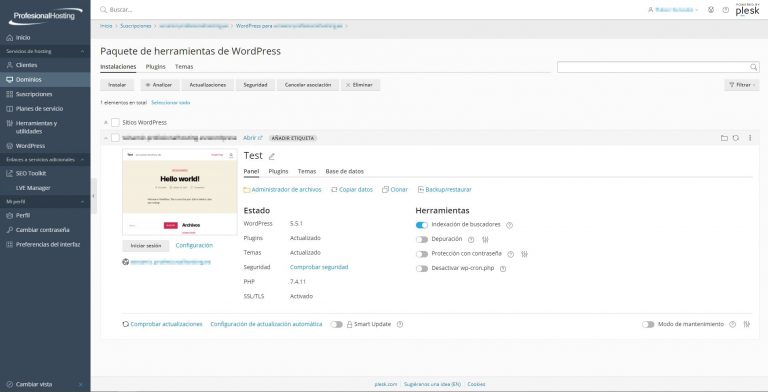Collapse sidebar with the edge handle
This screenshot has width=768, height=392.
(x=94, y=196)
